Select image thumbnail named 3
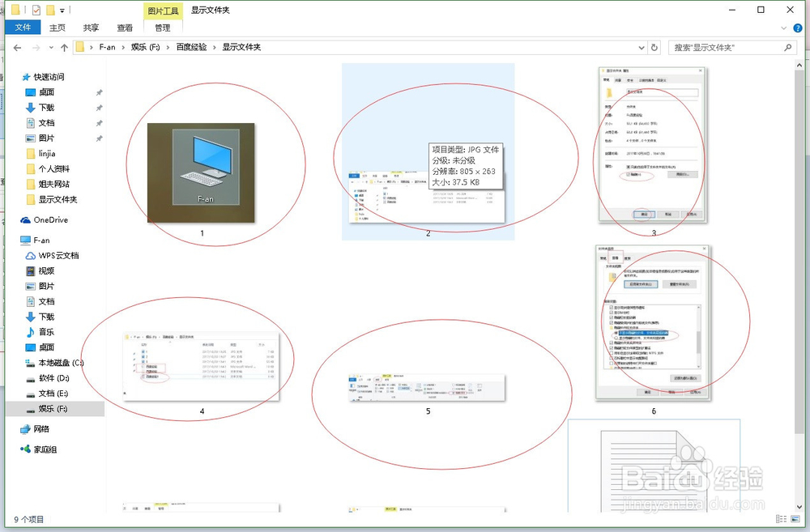Viewport: 810px width, 532px height. pos(652,145)
